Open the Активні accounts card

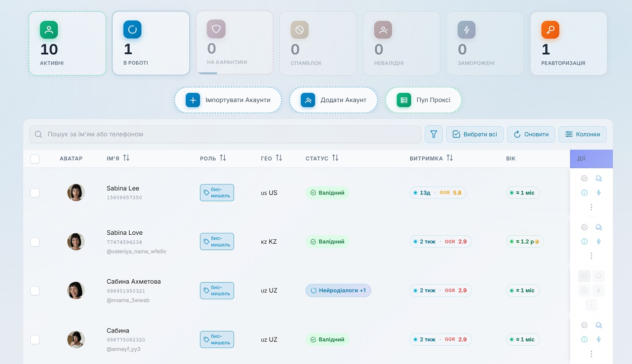67,43
